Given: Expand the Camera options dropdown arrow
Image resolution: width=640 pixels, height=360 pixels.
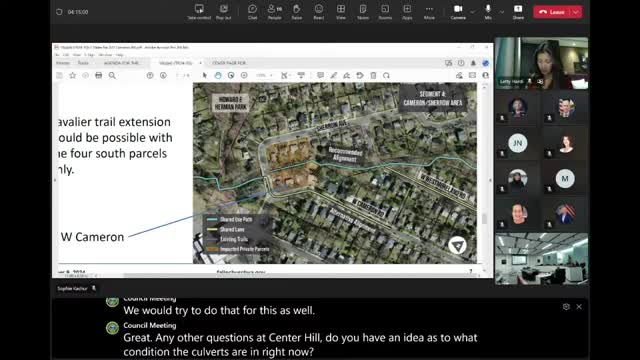Looking at the screenshot, I should pos(473,12).
